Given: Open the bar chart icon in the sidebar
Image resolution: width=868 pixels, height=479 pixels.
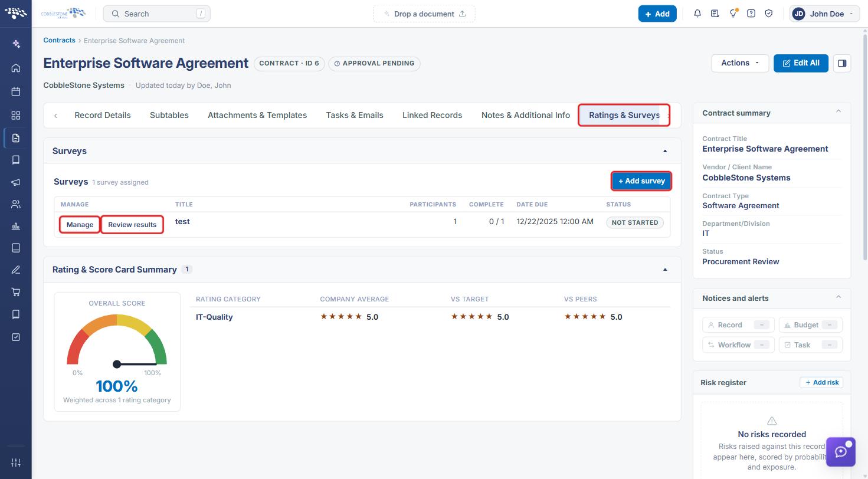Looking at the screenshot, I should [x=16, y=227].
